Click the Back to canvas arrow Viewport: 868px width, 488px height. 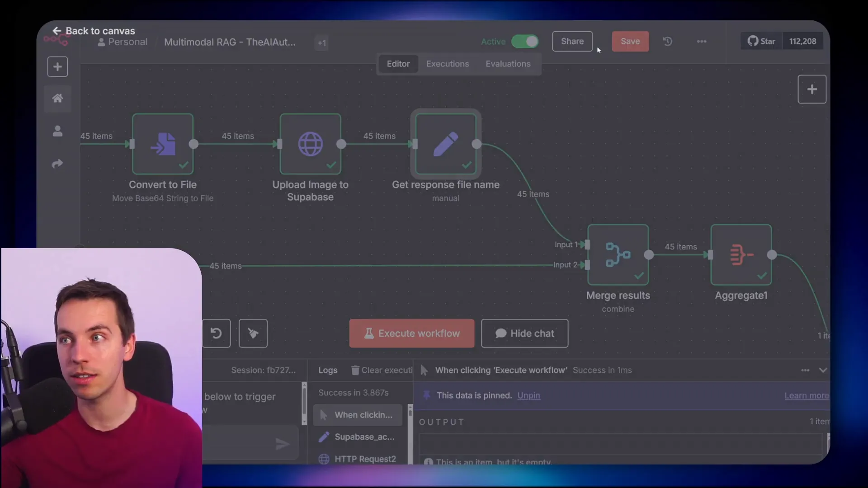tap(57, 31)
